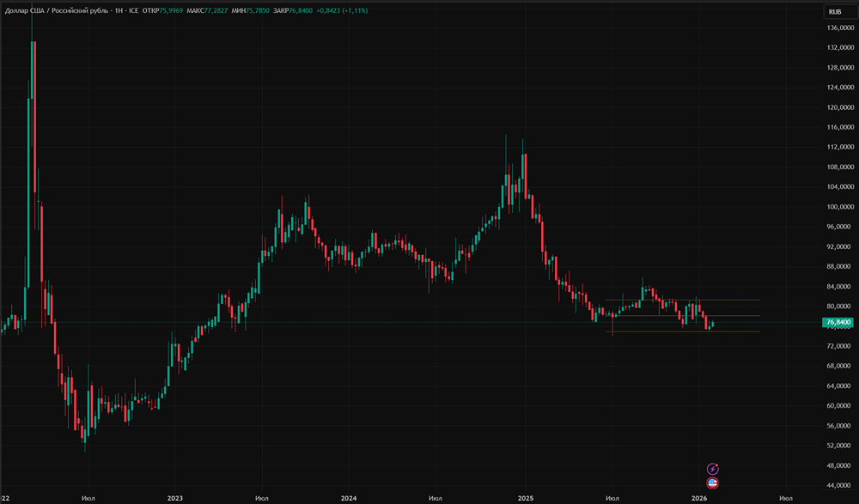Click the 2024 time axis label
Screen dimensions: 859x504
pos(349,498)
